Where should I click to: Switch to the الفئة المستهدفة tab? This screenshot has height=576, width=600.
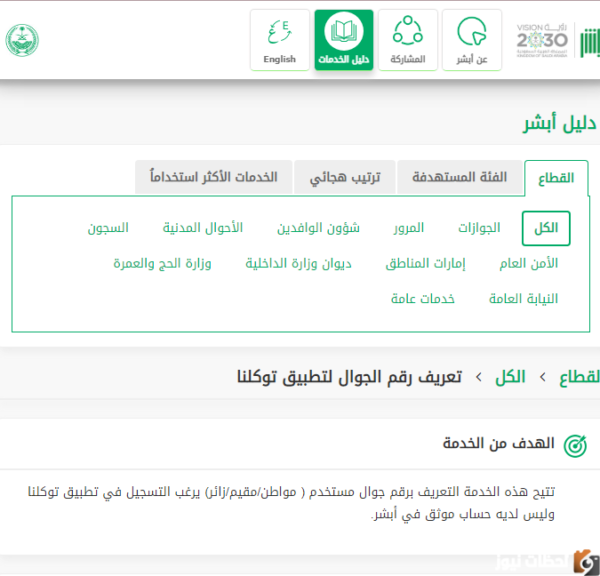460,177
